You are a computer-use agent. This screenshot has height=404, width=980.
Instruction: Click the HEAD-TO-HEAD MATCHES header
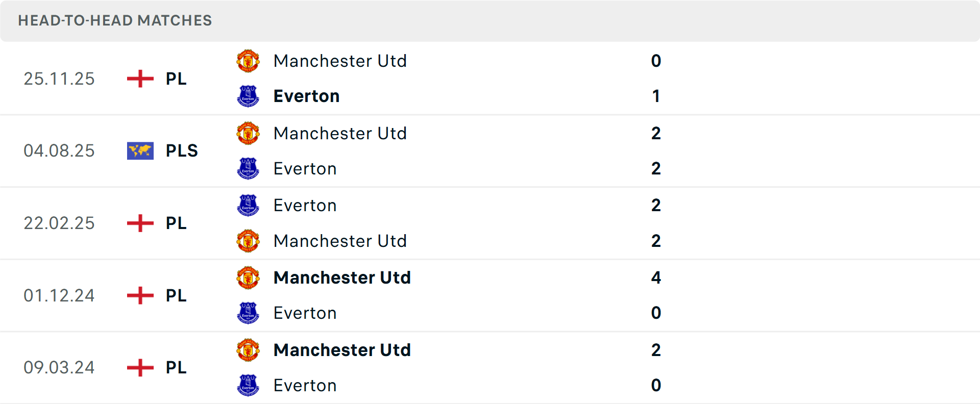115,20
